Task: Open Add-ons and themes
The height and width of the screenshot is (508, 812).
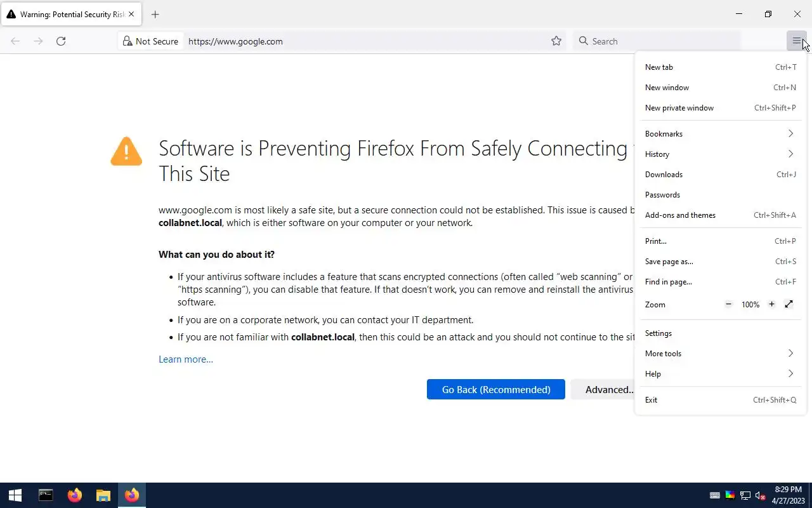Action: (x=720, y=215)
